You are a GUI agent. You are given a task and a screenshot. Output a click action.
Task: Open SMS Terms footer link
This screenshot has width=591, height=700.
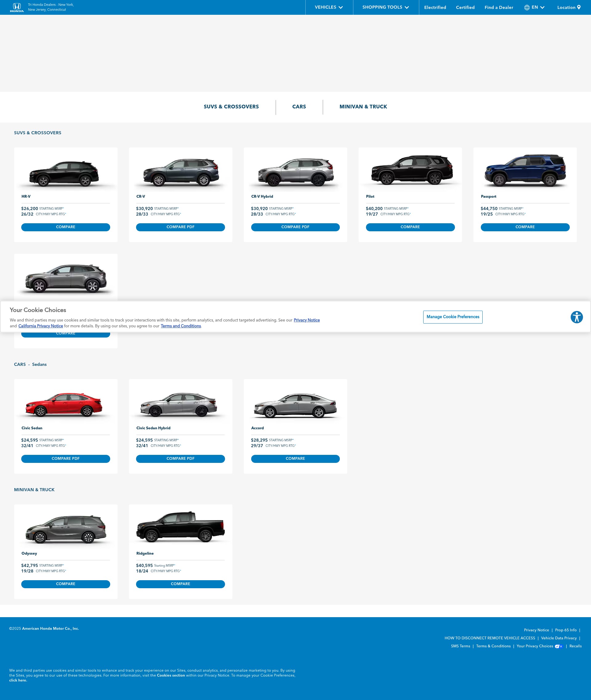(x=460, y=646)
